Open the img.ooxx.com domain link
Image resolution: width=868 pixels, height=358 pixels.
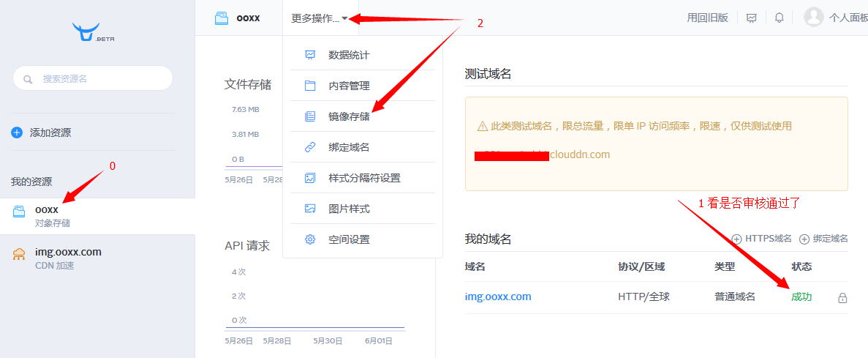498,297
